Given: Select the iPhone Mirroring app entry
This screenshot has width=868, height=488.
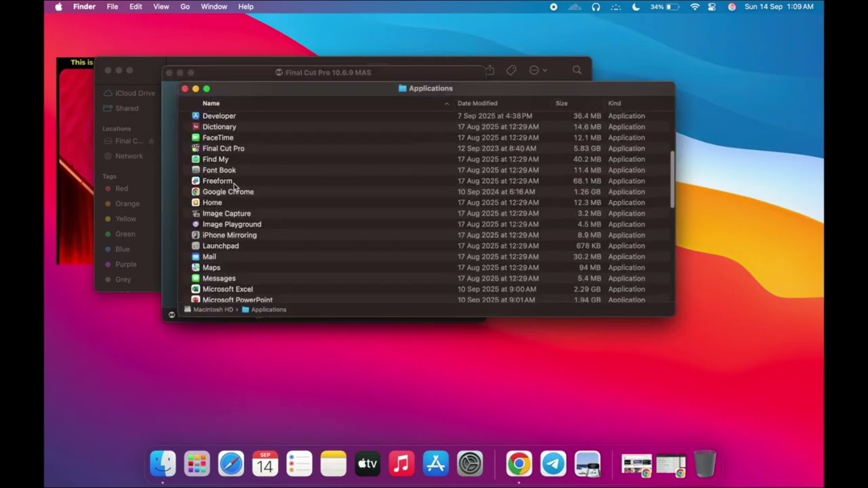Looking at the screenshot, I should click(x=427, y=235).
